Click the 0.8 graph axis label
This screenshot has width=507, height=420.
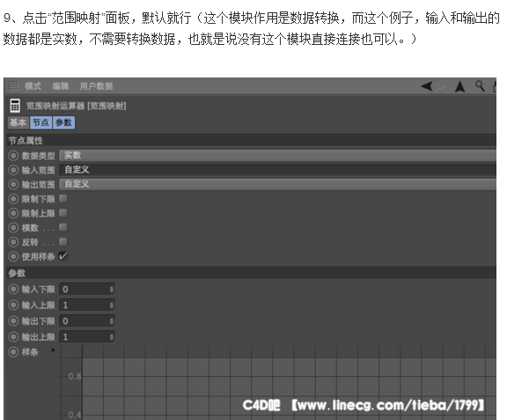pos(75,376)
